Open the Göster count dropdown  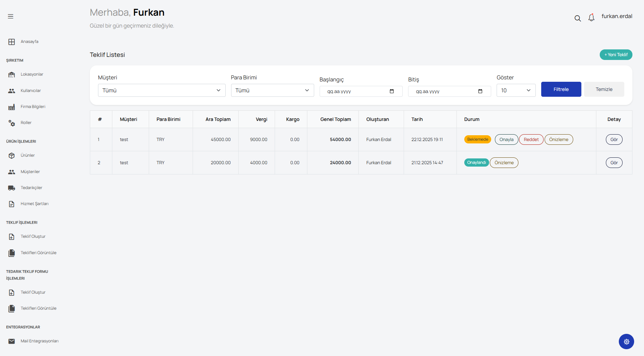coord(516,90)
